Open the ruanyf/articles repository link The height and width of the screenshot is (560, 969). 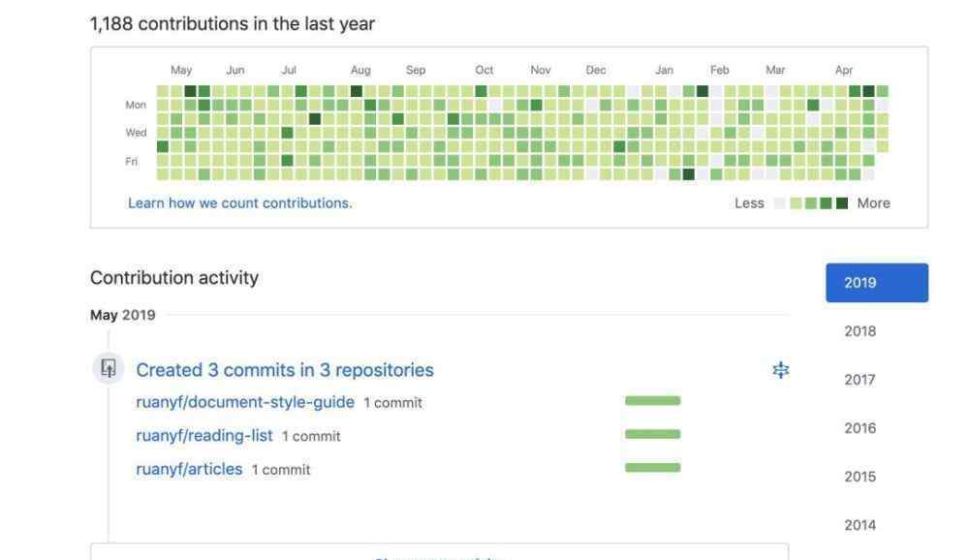pyautogui.click(x=189, y=469)
